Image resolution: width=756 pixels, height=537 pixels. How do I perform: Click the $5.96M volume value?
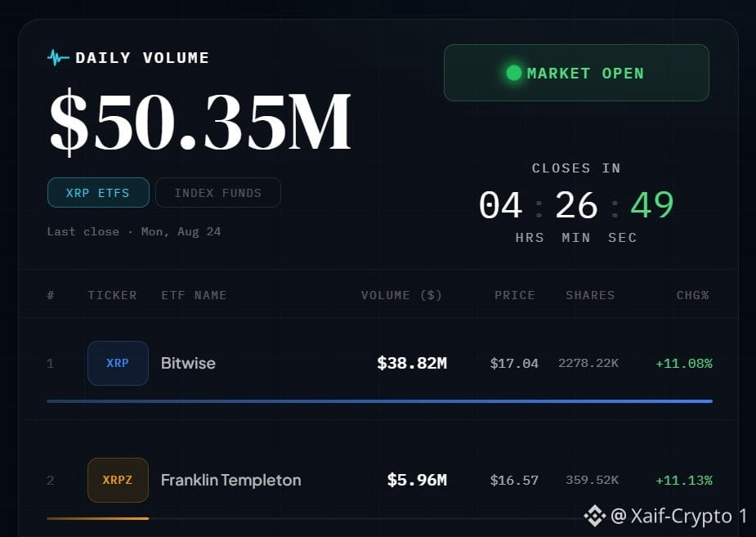417,480
